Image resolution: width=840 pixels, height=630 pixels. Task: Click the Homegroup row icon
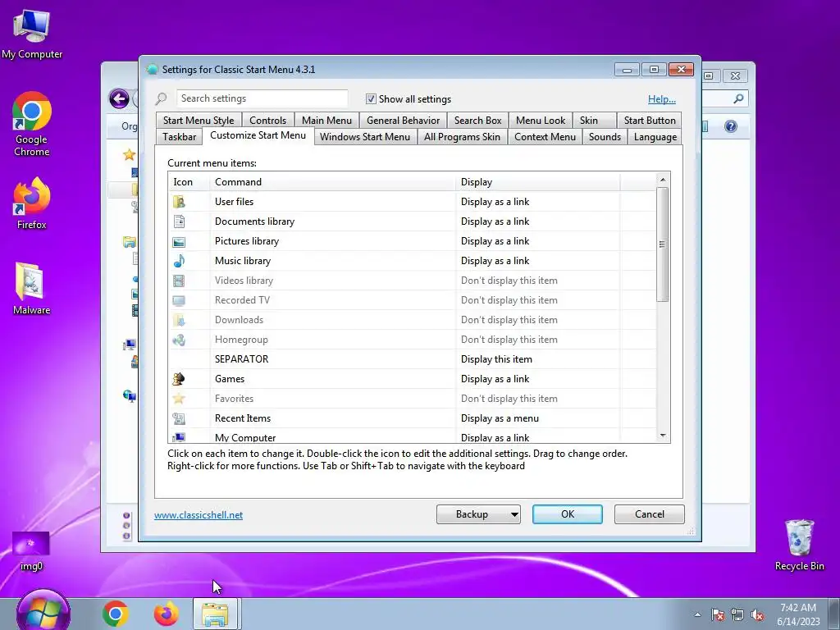(x=179, y=340)
